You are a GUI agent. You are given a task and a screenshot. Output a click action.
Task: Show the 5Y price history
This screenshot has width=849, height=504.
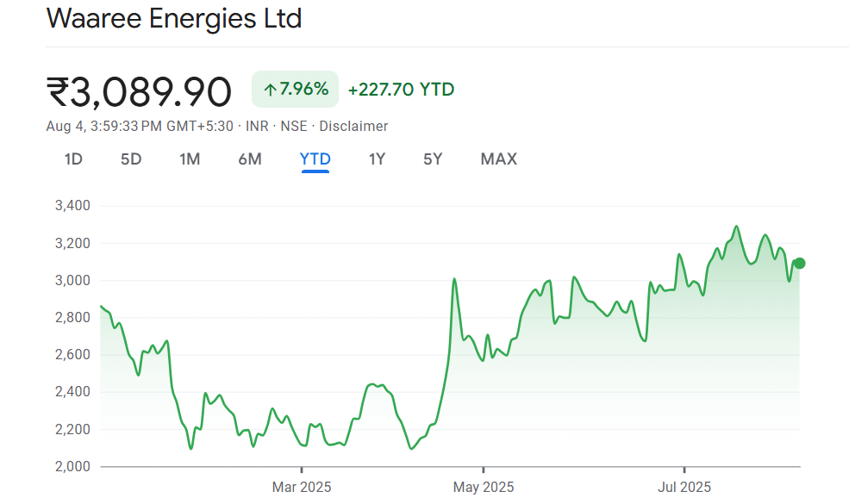point(433,159)
